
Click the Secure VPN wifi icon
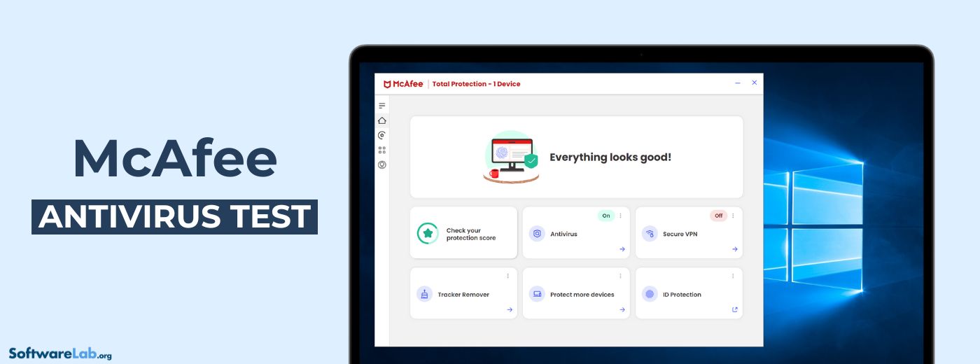pyautogui.click(x=650, y=234)
